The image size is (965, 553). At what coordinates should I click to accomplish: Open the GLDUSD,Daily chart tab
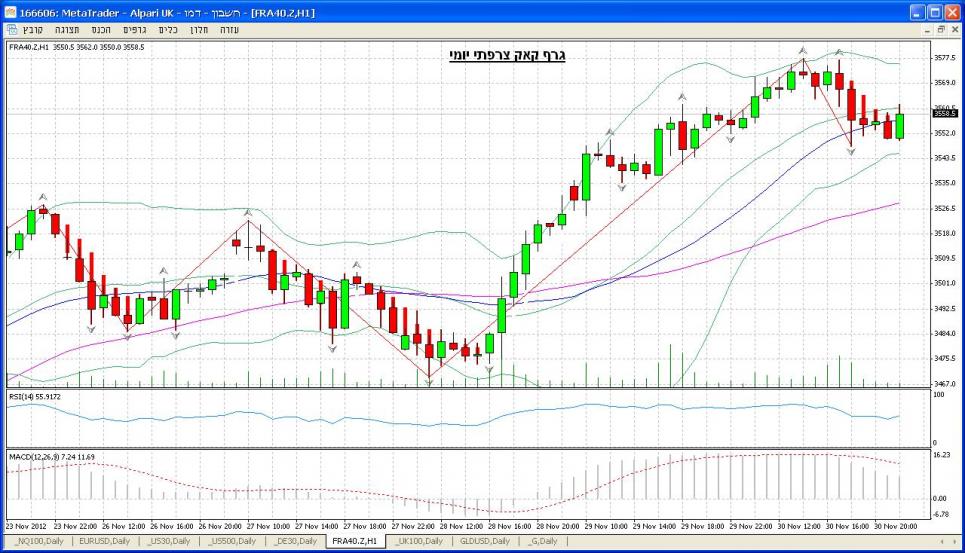[x=484, y=541]
